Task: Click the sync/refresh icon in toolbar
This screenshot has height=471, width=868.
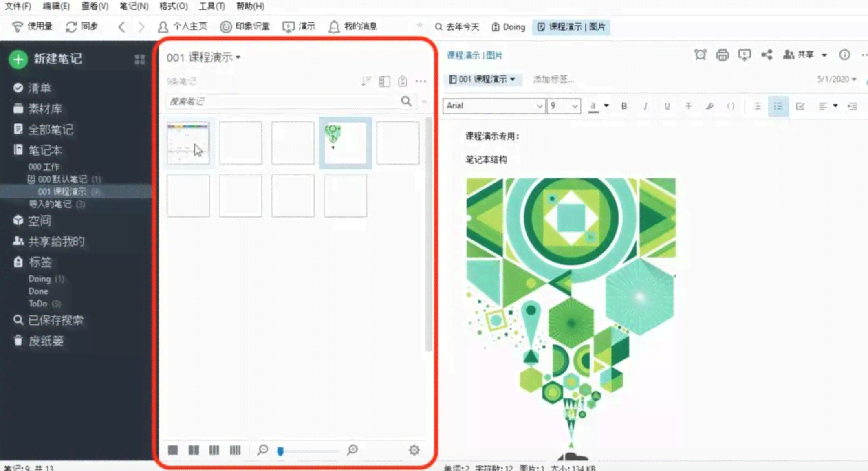Action: pyautogui.click(x=71, y=26)
